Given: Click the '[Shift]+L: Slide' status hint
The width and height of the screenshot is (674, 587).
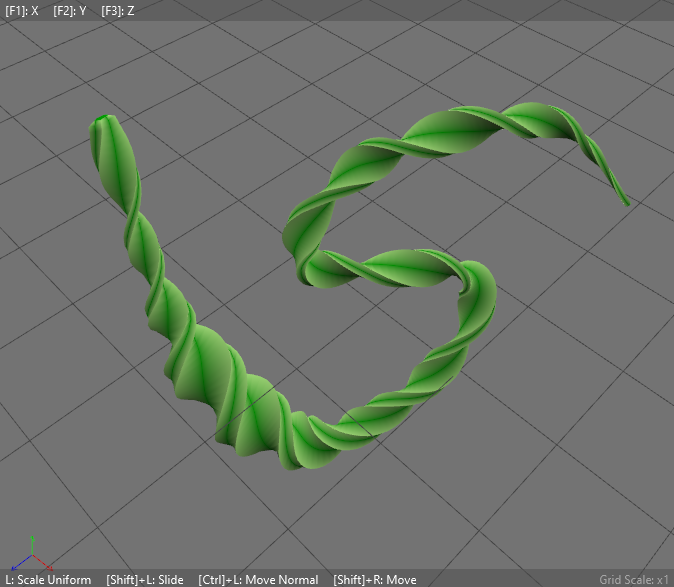Looking at the screenshot, I should (145, 580).
